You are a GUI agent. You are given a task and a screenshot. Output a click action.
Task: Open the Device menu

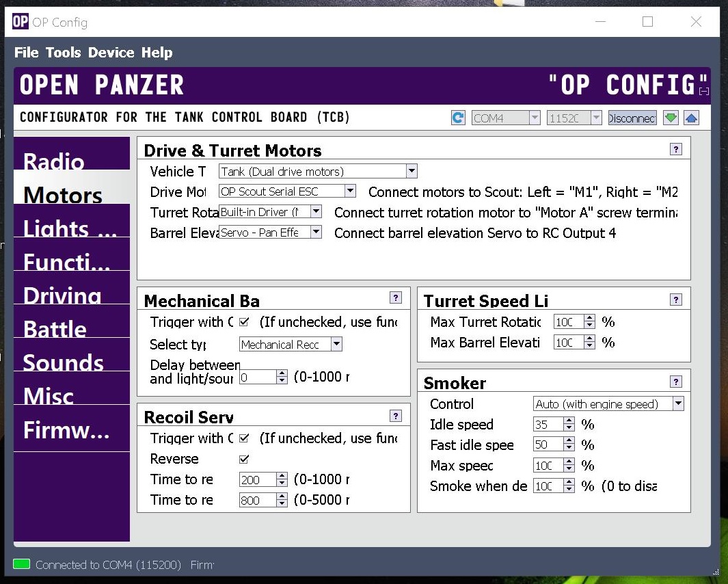[111, 53]
